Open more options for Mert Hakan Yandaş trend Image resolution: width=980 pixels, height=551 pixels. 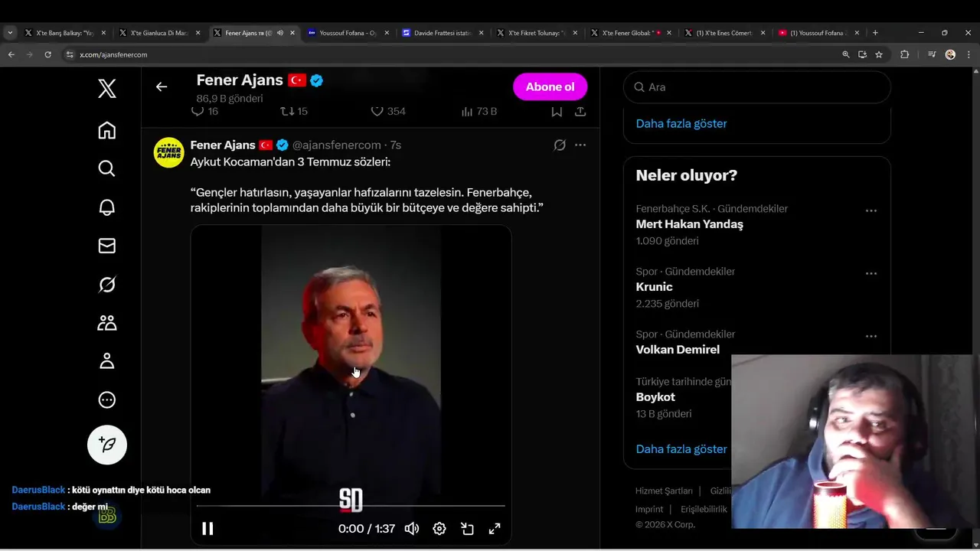point(871,210)
